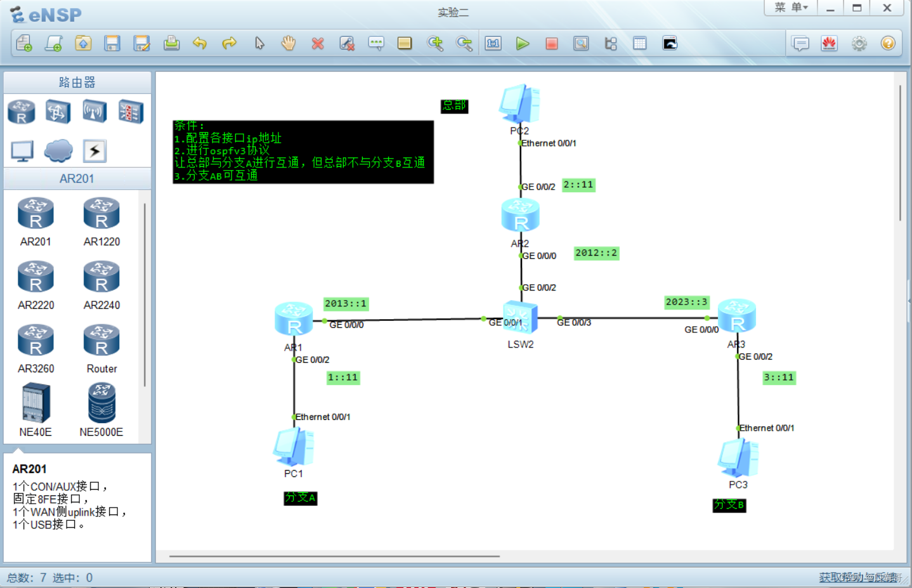Viewport: 912px width, 588px height.
Task: Open eNSP settings via the gear icon
Action: pyautogui.click(x=859, y=43)
